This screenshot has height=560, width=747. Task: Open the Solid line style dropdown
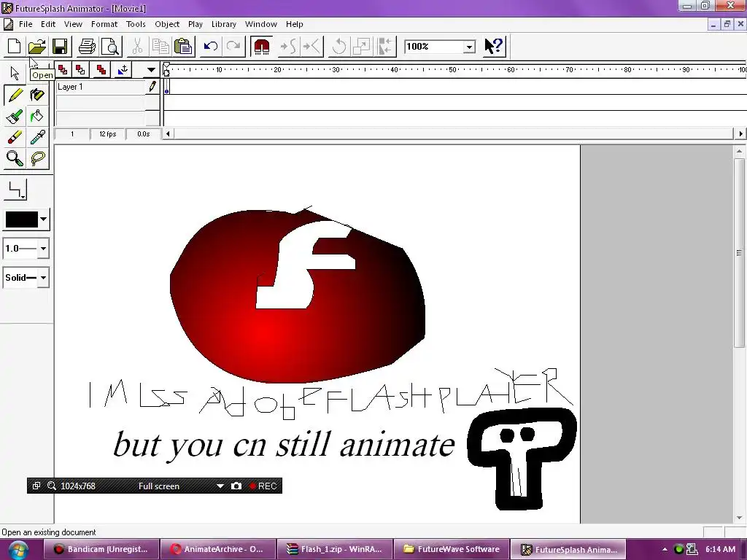pyautogui.click(x=43, y=278)
